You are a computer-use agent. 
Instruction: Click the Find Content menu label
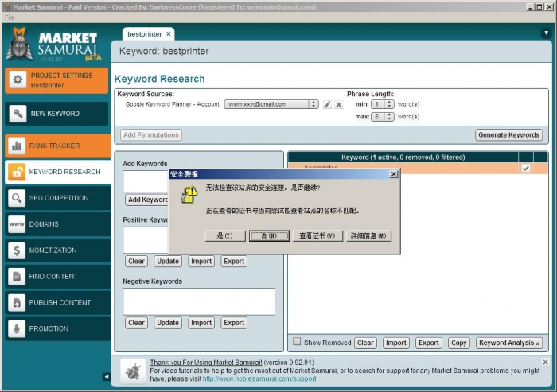coord(53,276)
